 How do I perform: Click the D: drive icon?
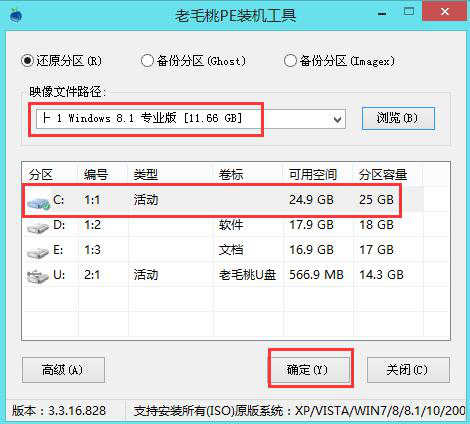(37, 228)
